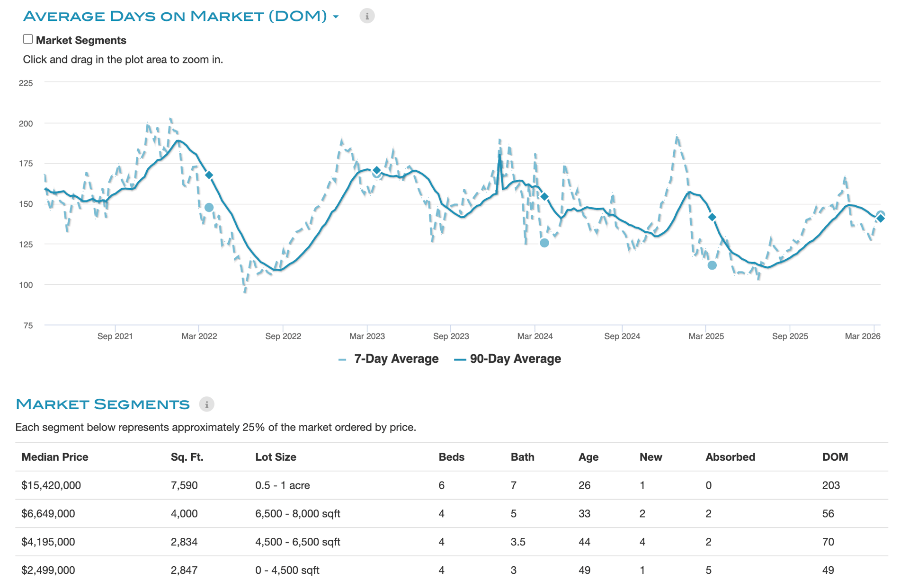Click info icon beside Average Days on Market
909x588 pixels.
367,16
